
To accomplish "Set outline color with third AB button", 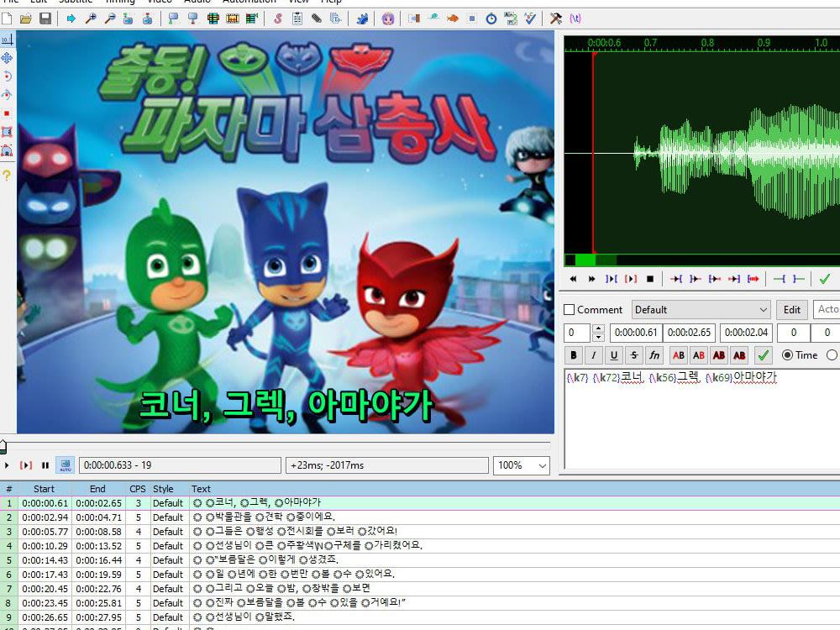I will tap(720, 355).
